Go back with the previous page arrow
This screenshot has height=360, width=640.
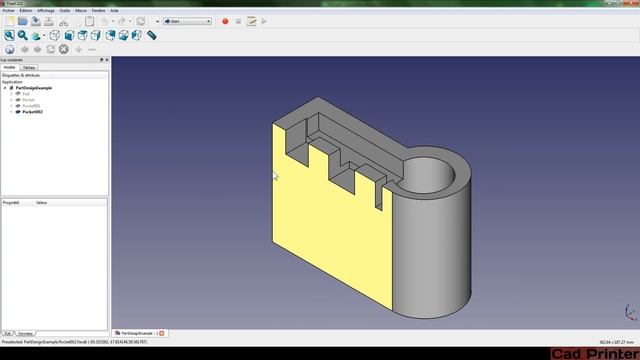click(24, 49)
